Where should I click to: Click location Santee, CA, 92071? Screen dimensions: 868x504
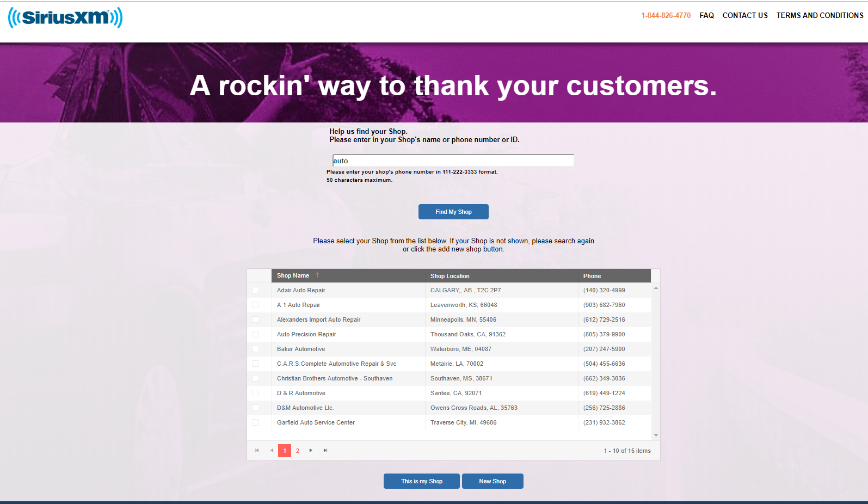coord(456,393)
